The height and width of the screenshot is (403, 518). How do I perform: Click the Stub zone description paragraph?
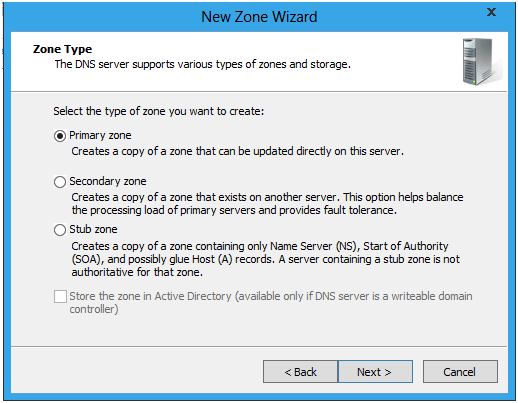click(x=266, y=259)
